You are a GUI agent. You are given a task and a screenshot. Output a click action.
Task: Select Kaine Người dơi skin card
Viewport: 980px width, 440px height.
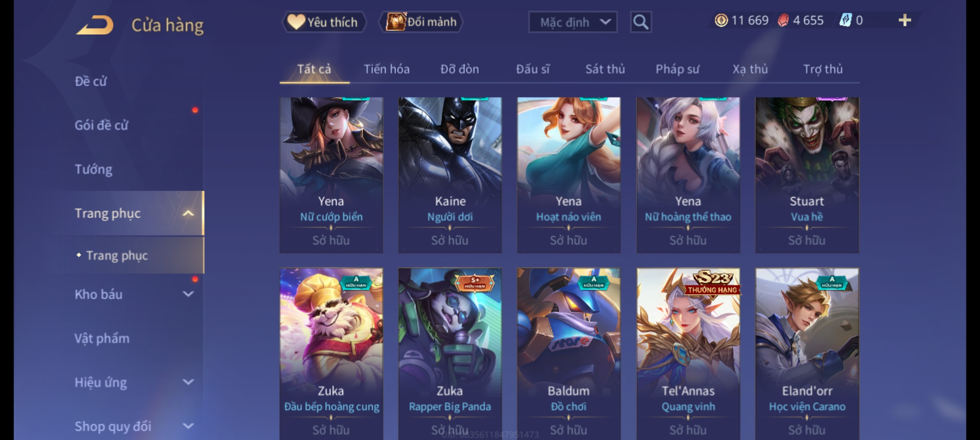click(450, 175)
